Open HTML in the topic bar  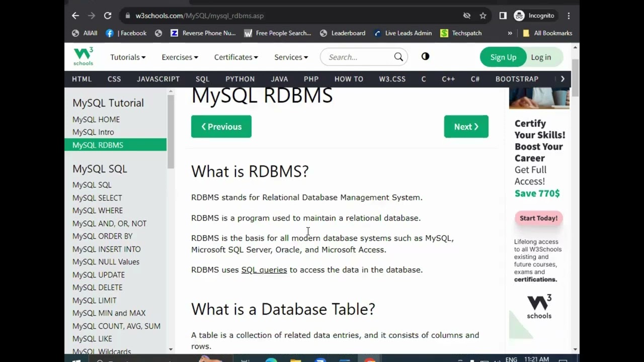(x=82, y=79)
